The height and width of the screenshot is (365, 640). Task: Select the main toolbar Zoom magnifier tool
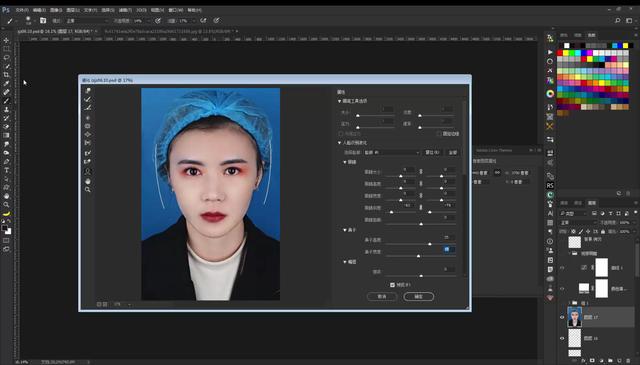[6, 204]
